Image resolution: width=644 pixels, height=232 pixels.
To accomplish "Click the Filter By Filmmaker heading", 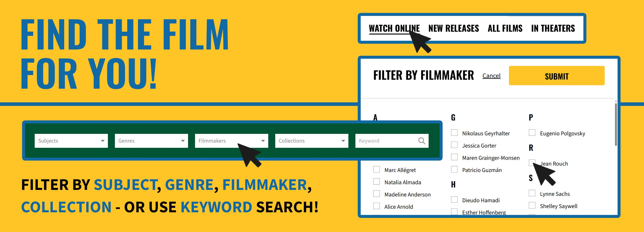I will coord(424,75).
